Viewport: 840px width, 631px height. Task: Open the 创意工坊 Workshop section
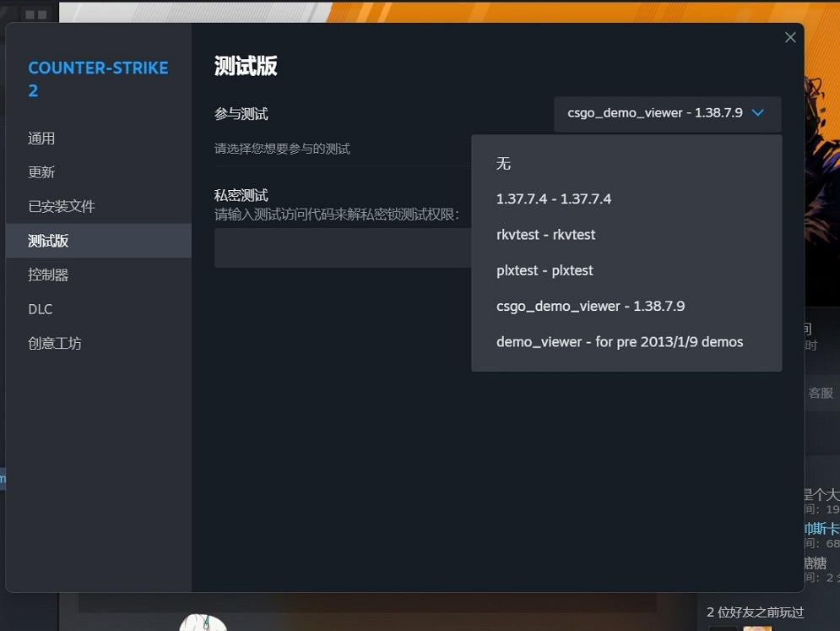tap(53, 343)
